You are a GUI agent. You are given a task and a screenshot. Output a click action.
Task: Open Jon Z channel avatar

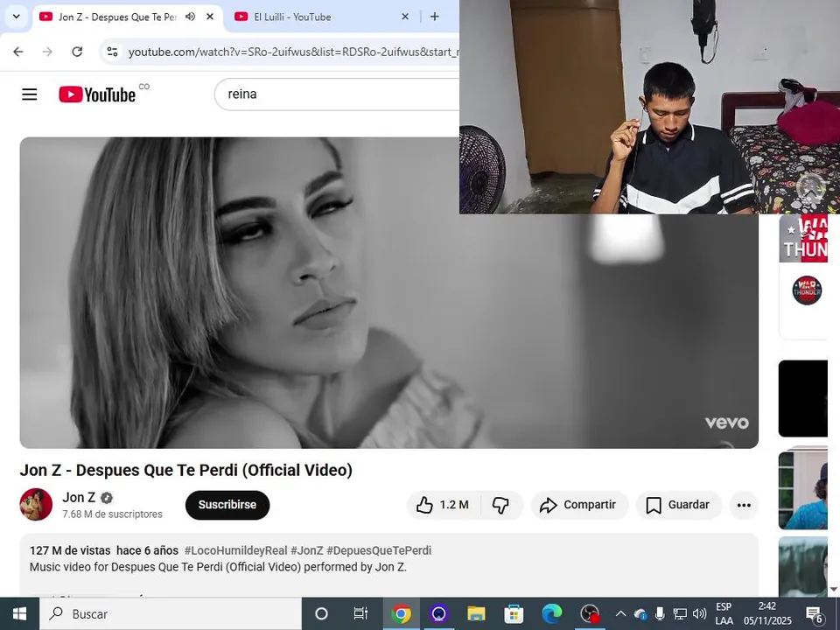point(36,504)
